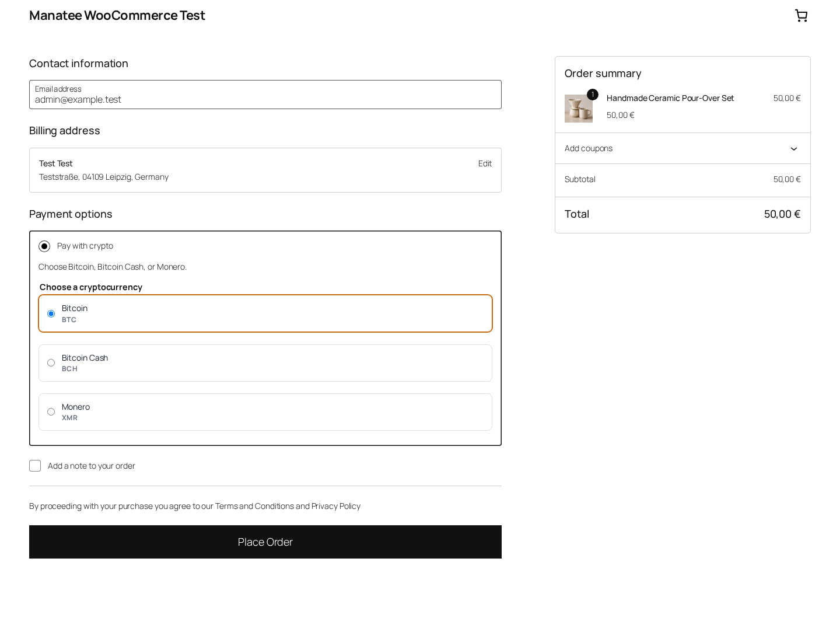Click the Total amount 50,00 €

pos(782,214)
